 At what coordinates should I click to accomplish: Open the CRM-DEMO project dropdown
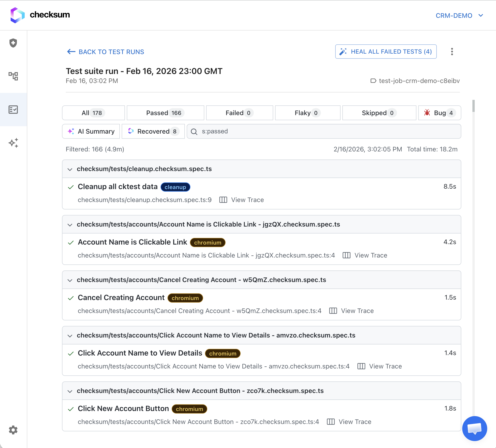[459, 15]
